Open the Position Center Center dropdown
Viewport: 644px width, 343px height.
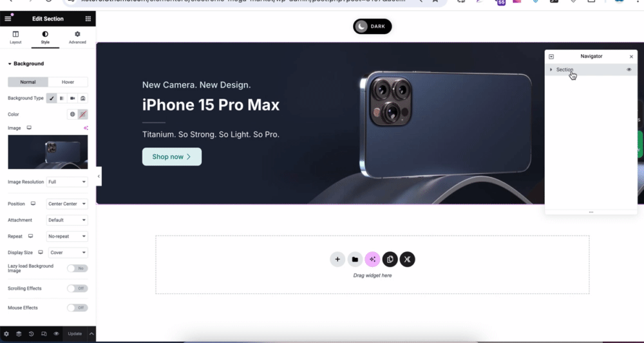click(67, 204)
